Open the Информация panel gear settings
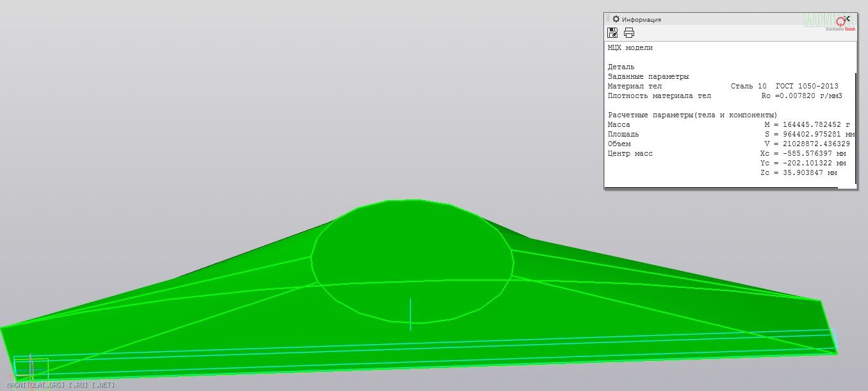The width and height of the screenshot is (868, 391). pyautogui.click(x=616, y=19)
